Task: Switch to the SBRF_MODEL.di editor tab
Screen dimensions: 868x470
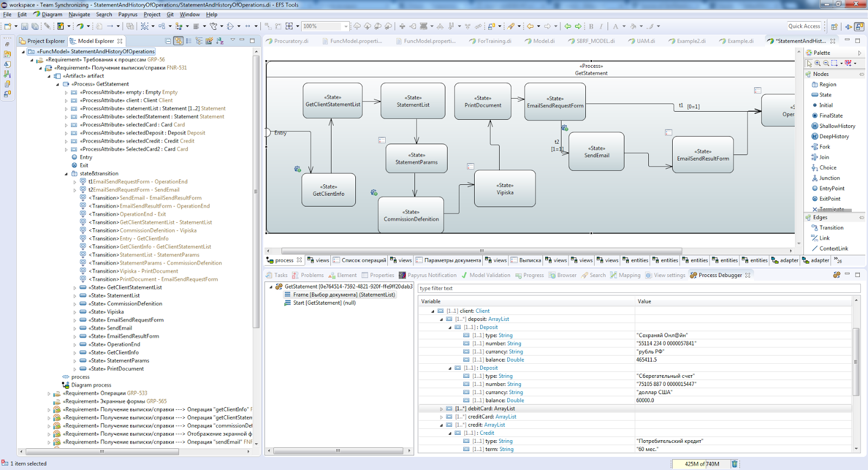Action: tap(595, 41)
